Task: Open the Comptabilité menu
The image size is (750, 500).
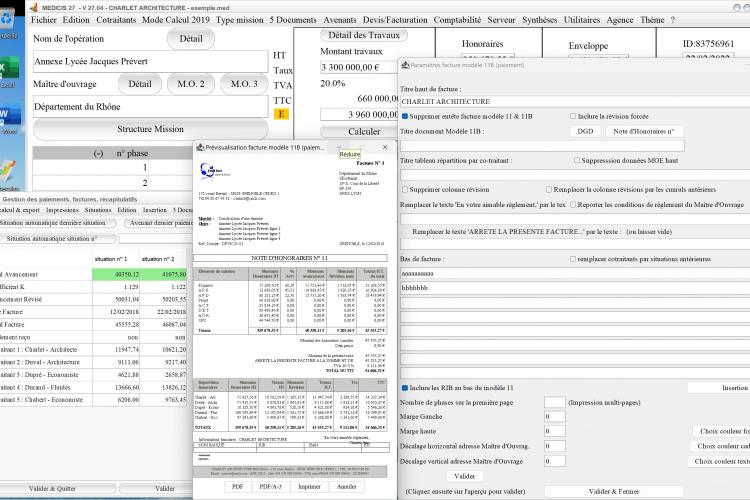Action: click(x=457, y=20)
